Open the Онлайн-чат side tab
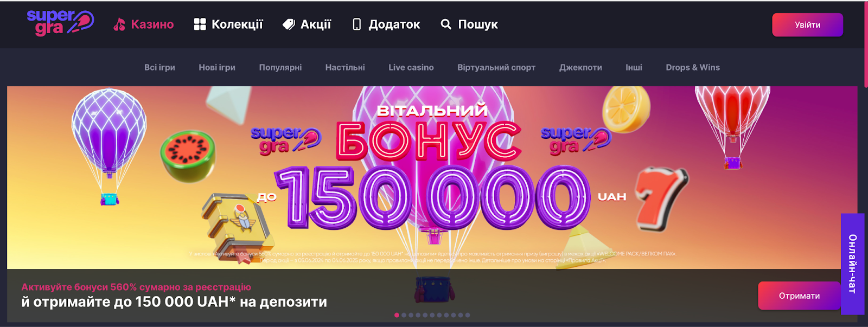The width and height of the screenshot is (868, 327). click(x=852, y=264)
